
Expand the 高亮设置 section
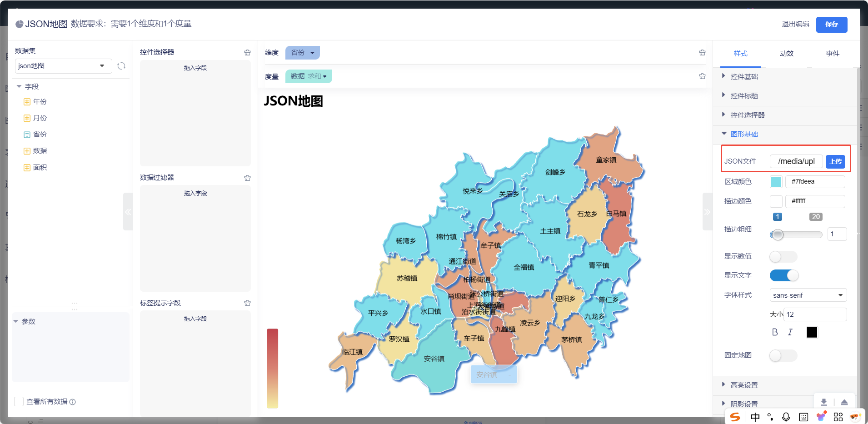(x=744, y=385)
